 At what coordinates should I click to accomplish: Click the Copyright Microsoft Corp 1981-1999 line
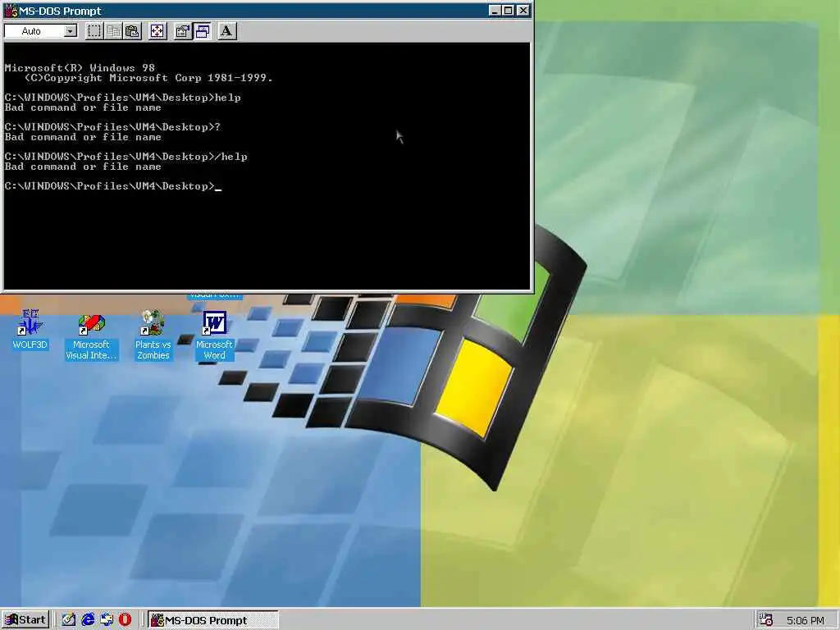click(x=149, y=78)
